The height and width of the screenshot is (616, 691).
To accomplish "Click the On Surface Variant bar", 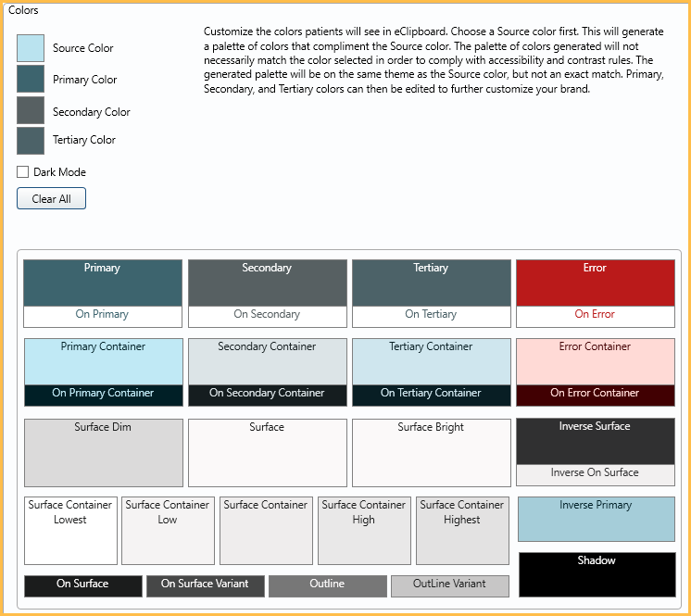I will 206,585.
